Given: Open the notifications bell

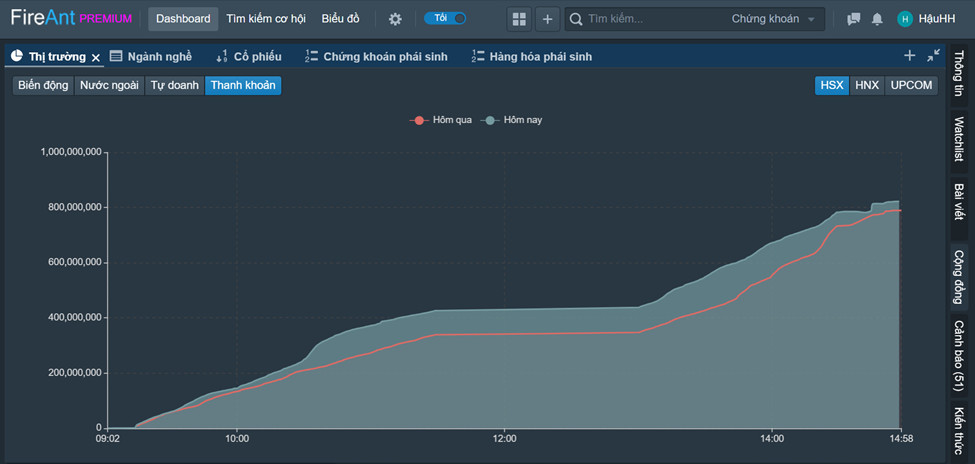Looking at the screenshot, I should (x=877, y=19).
